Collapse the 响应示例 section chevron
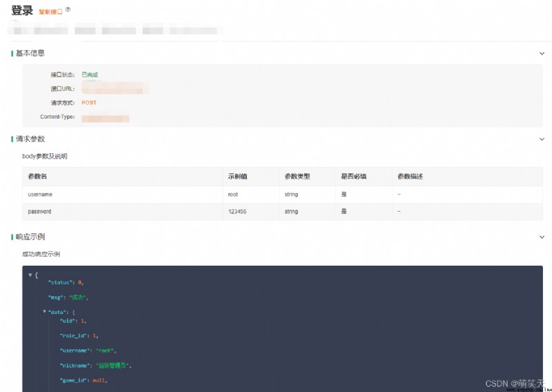Viewport: 552px width, 392px height. tap(542, 237)
